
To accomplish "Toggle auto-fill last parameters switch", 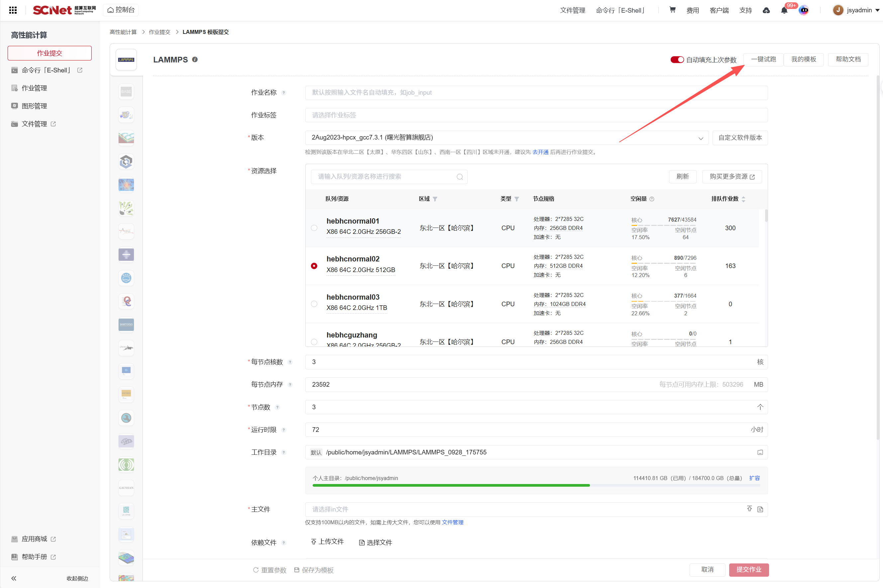I will pyautogui.click(x=677, y=60).
